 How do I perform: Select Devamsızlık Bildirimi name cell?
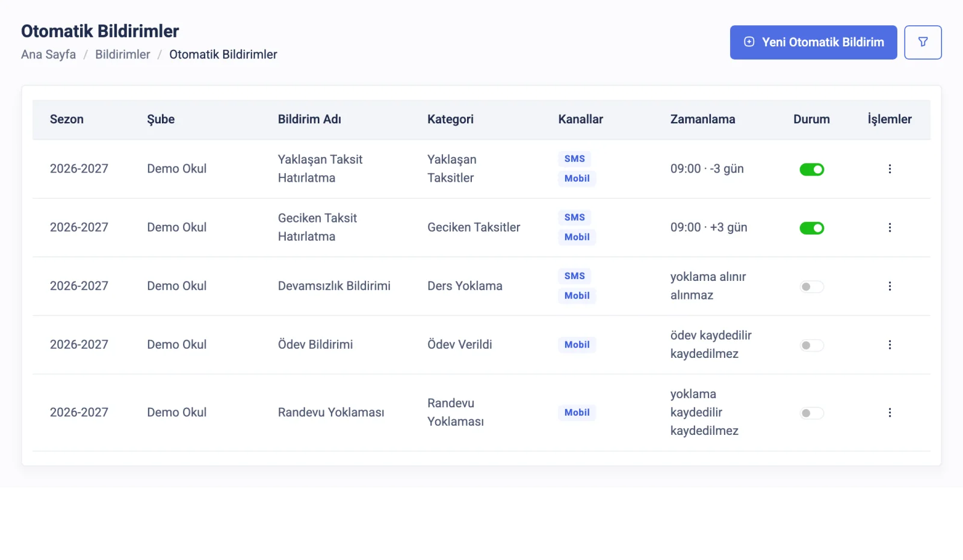point(334,286)
